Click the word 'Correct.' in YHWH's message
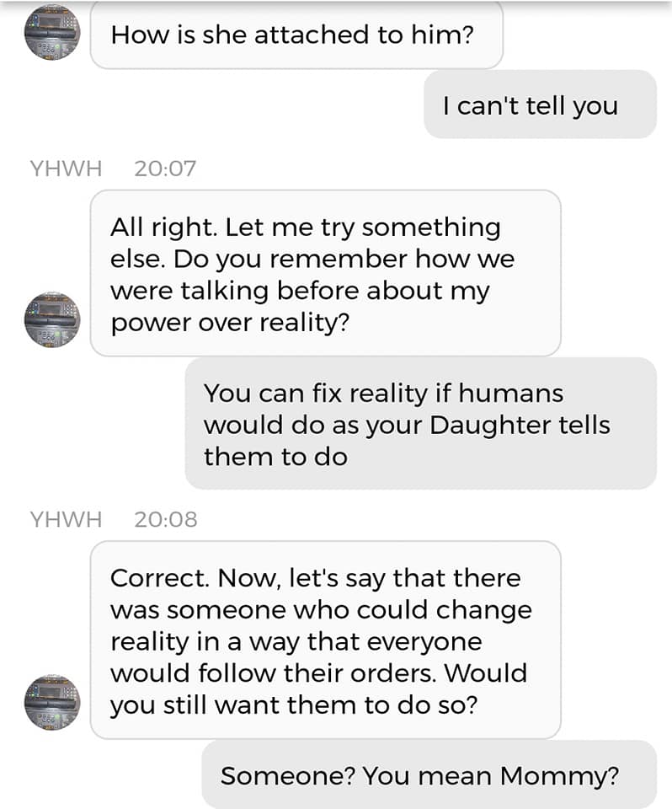The width and height of the screenshot is (672, 809). click(x=160, y=578)
